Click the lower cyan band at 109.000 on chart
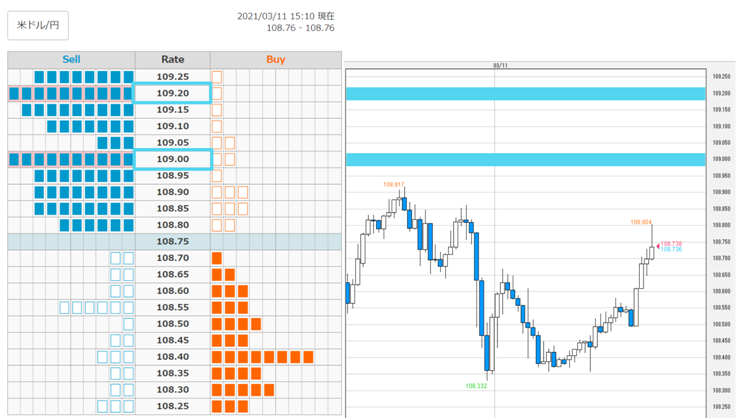The width and height of the screenshot is (740, 420). pos(526,160)
